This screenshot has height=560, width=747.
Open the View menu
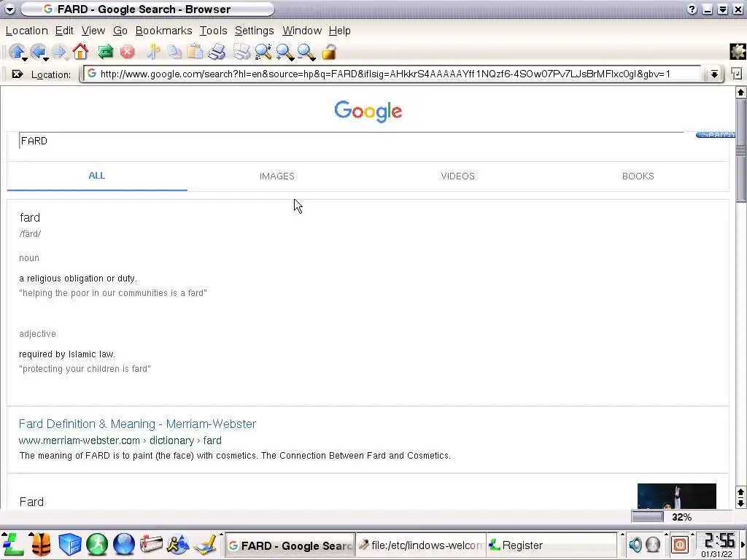pyautogui.click(x=93, y=31)
